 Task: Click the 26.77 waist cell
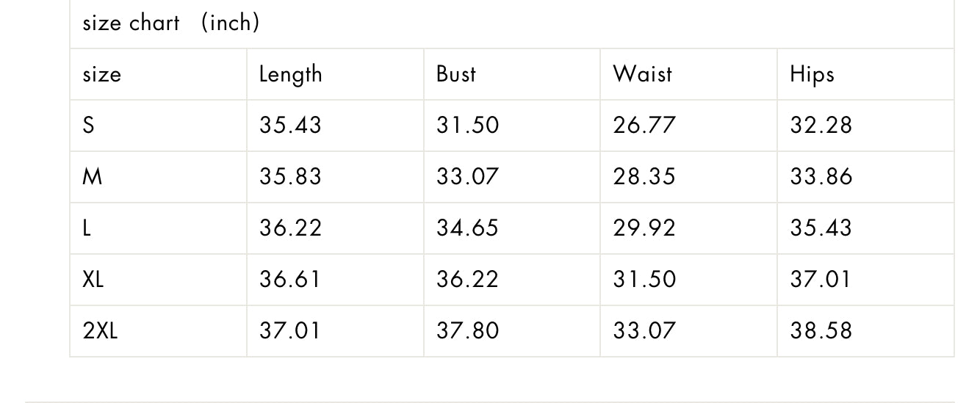click(688, 126)
